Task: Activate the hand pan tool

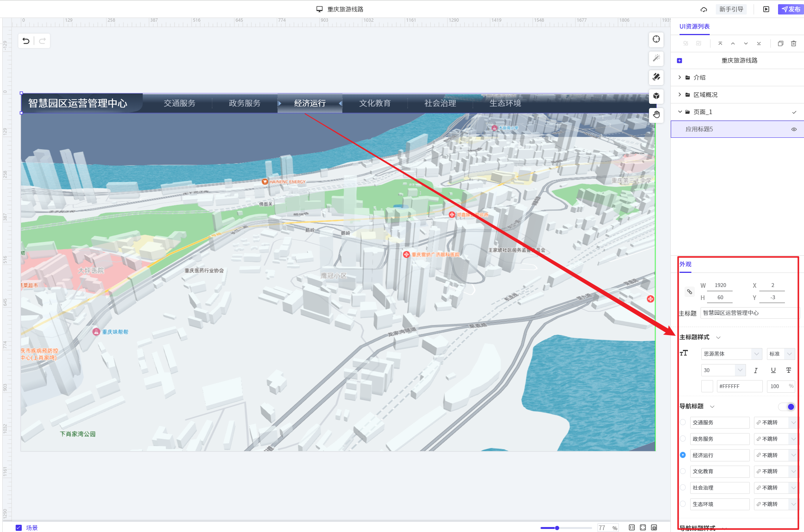Action: click(x=656, y=114)
